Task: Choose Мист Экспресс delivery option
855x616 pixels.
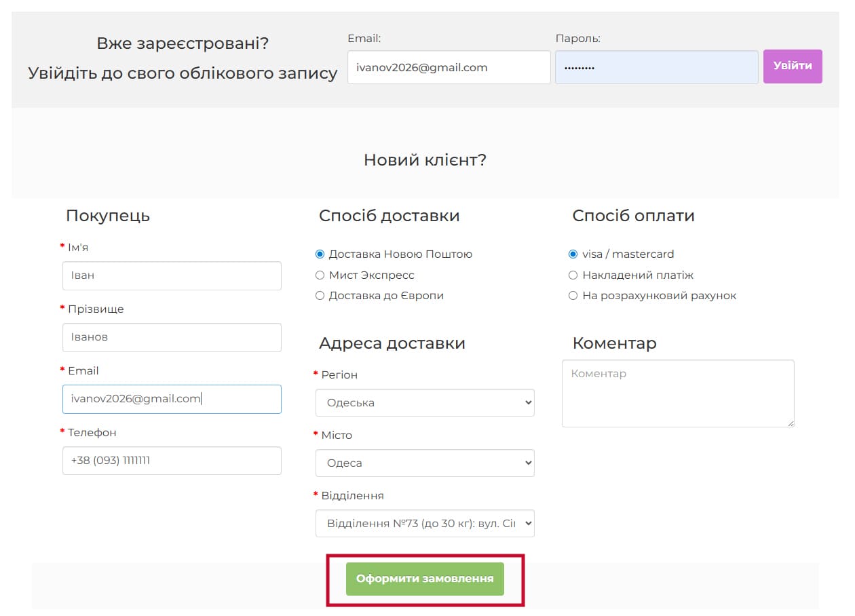Action: coord(320,275)
